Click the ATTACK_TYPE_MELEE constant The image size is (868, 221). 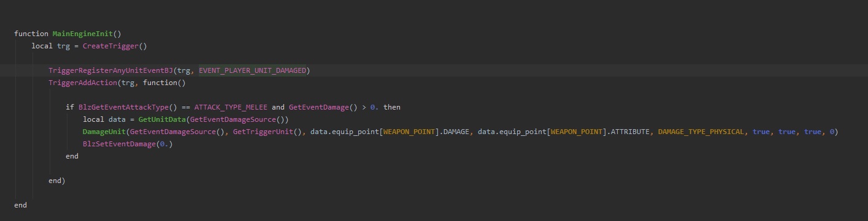click(231, 107)
